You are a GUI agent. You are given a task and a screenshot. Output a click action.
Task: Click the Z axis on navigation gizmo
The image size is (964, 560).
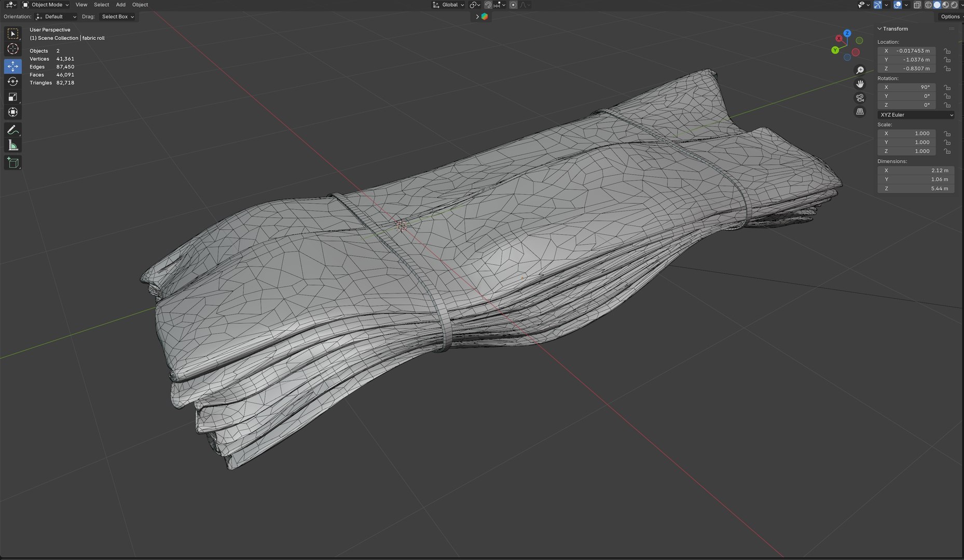tap(847, 33)
